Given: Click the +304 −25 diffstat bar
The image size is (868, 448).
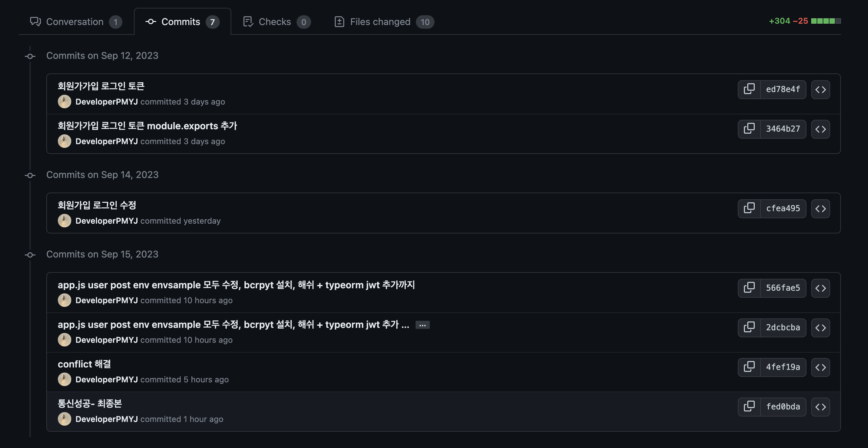Looking at the screenshot, I should pos(825,21).
